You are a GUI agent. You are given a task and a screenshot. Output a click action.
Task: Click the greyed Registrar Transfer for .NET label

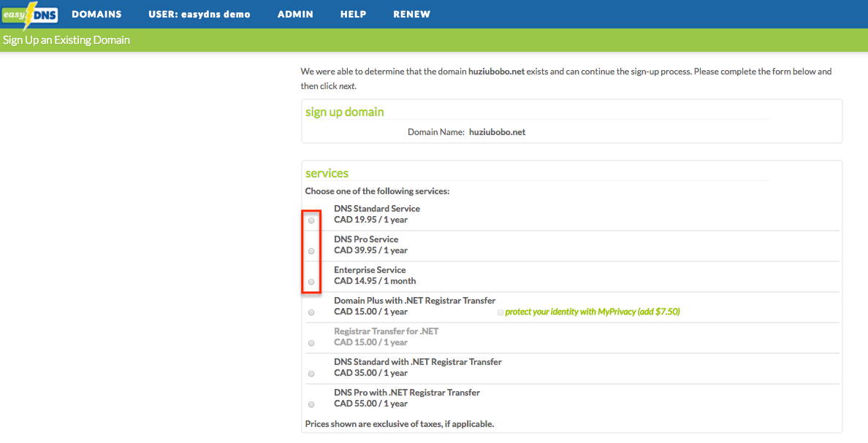[387, 331]
